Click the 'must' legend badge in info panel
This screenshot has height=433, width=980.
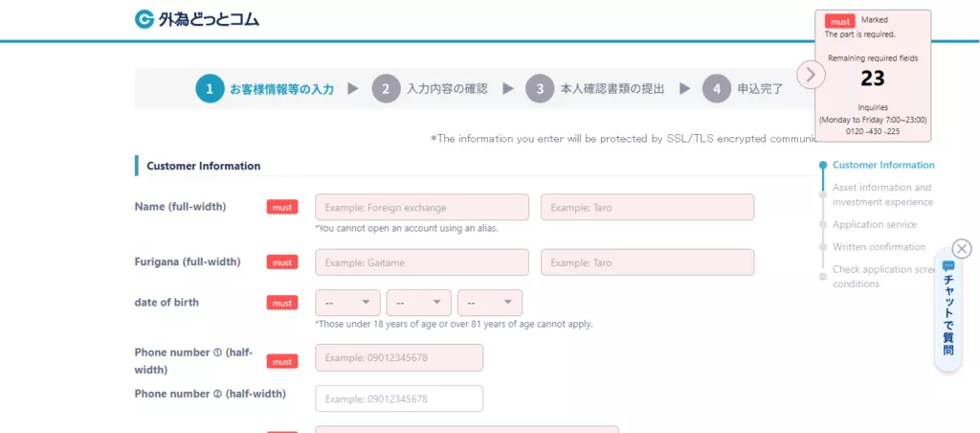pyautogui.click(x=840, y=22)
